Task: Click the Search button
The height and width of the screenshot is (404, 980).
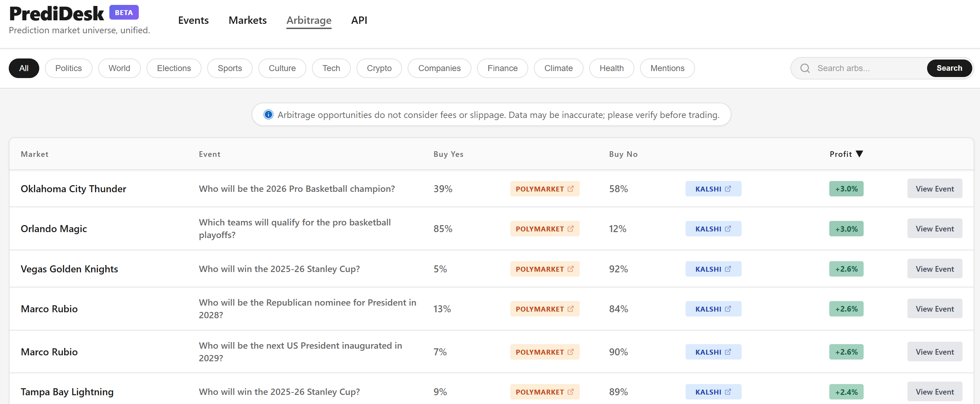Action: click(x=949, y=68)
